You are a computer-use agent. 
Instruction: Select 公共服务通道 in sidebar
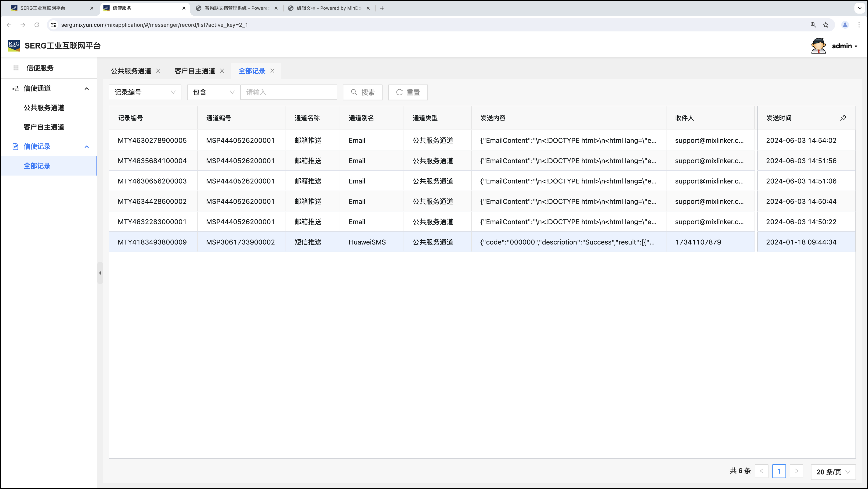(x=44, y=108)
